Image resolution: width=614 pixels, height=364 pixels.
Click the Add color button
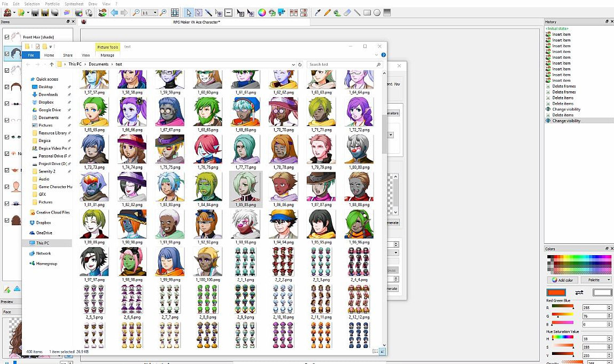(563, 280)
